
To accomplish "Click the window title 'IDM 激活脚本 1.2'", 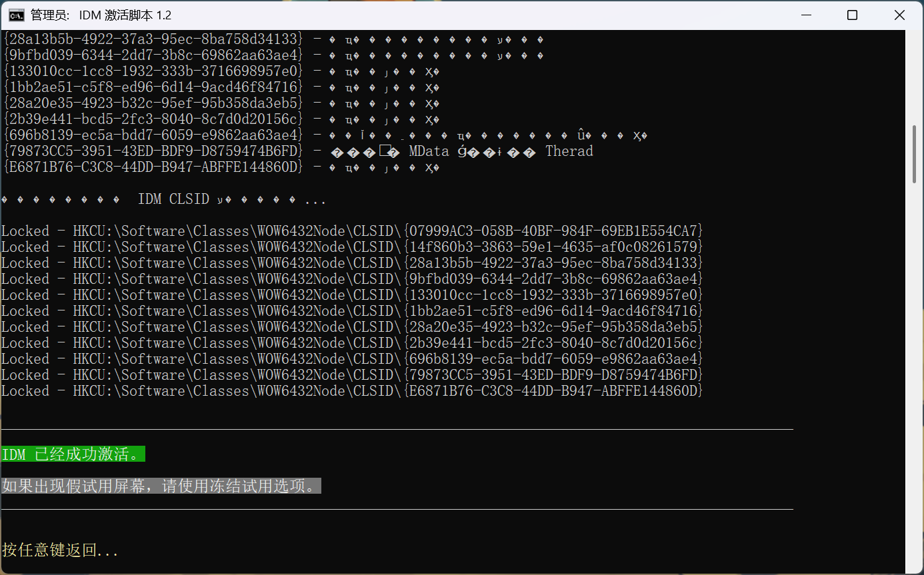I will [125, 15].
